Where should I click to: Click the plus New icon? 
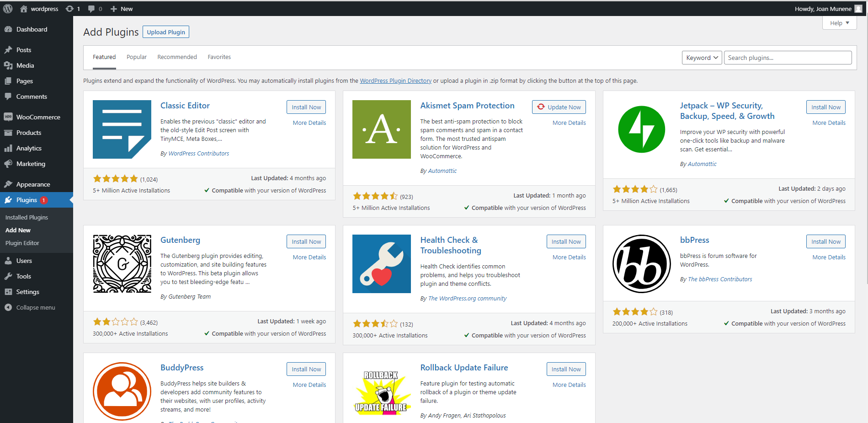[x=114, y=9]
